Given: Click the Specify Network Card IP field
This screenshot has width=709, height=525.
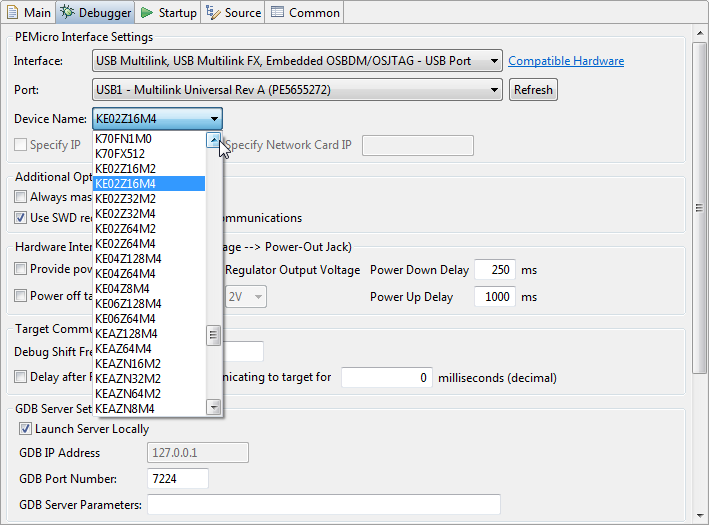Looking at the screenshot, I should tap(417, 145).
